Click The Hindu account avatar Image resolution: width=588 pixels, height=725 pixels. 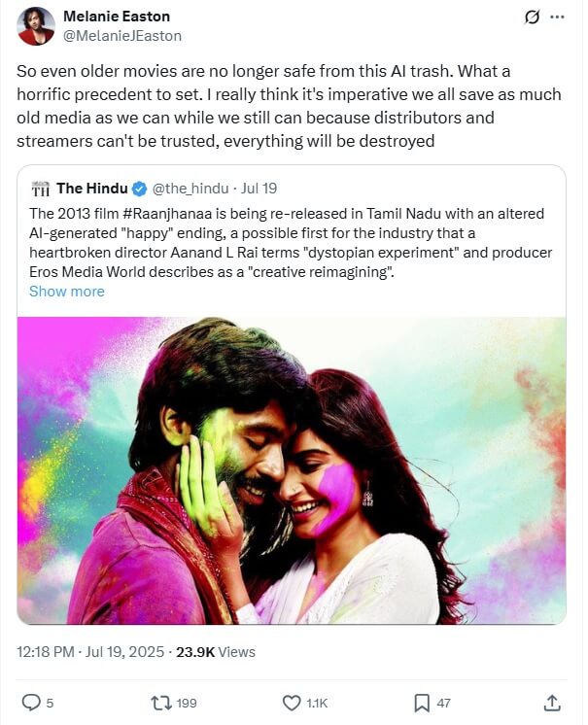click(x=40, y=189)
